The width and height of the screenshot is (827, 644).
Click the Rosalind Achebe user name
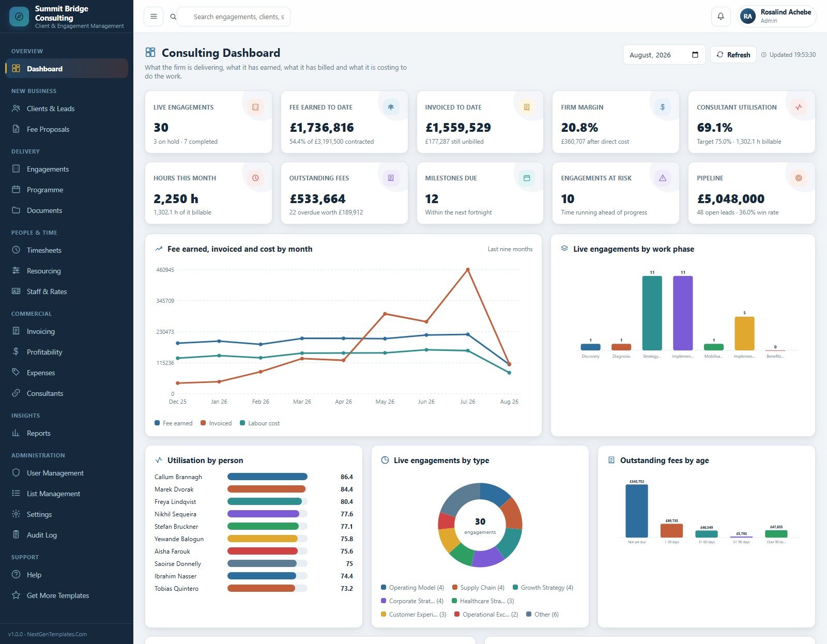786,12
